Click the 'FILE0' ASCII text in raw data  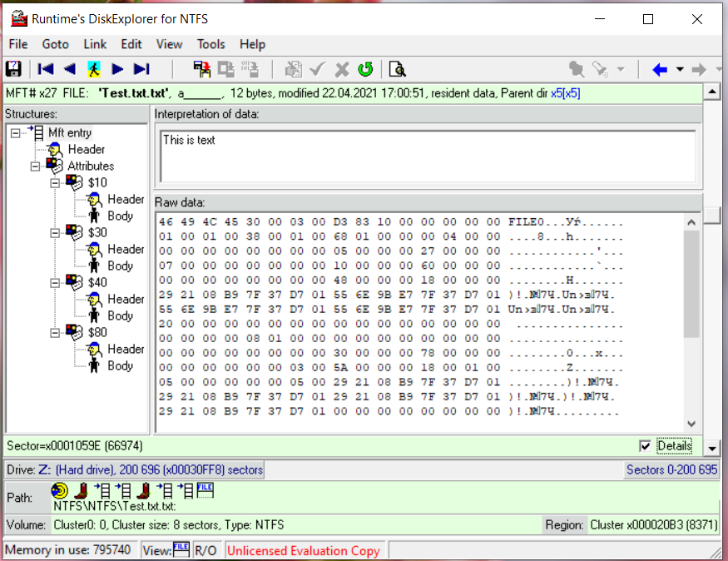click(x=526, y=222)
